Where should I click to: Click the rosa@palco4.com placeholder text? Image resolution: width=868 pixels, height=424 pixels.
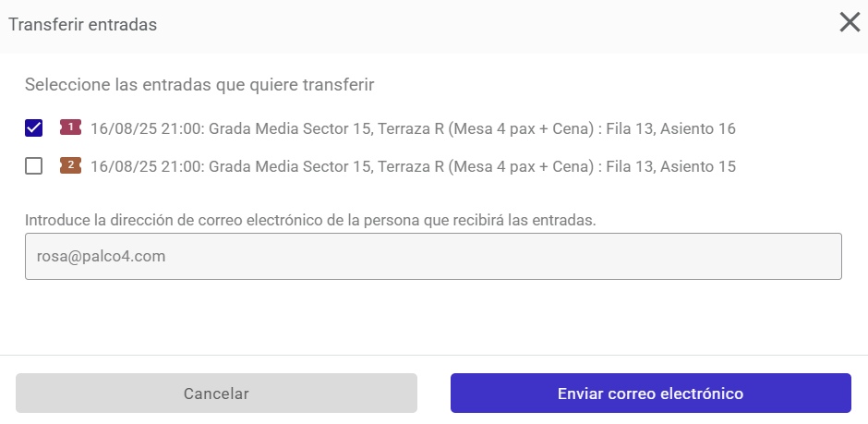tap(101, 256)
